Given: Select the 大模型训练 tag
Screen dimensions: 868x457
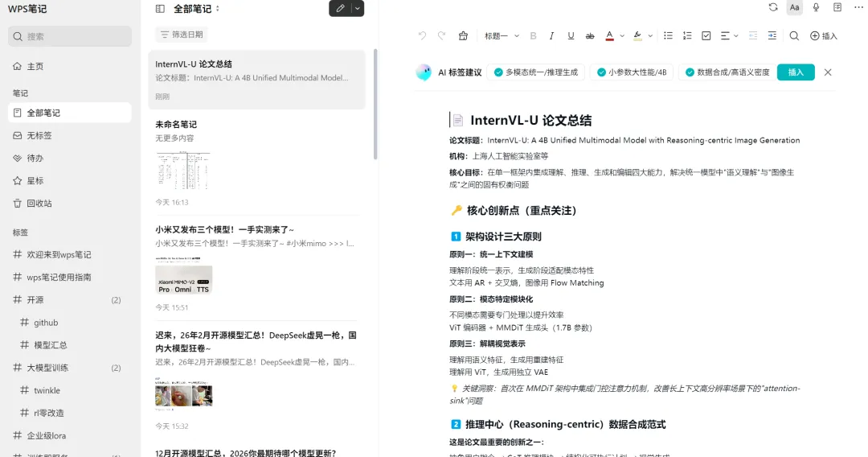Looking at the screenshot, I should 70,368.
